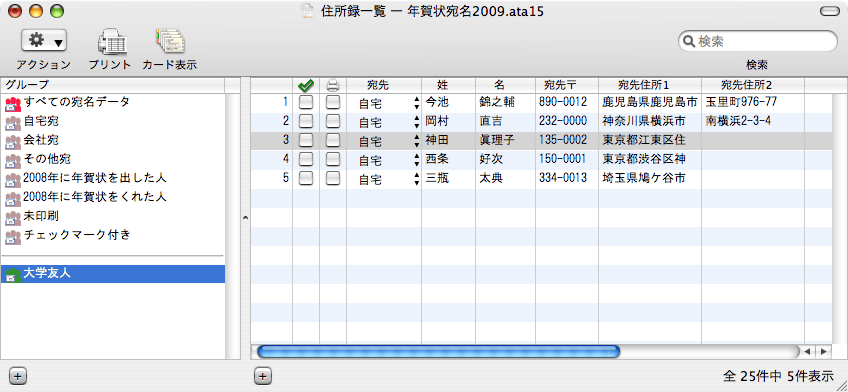Add a new address with plus button
The width and height of the screenshot is (848, 392).
tap(262, 376)
